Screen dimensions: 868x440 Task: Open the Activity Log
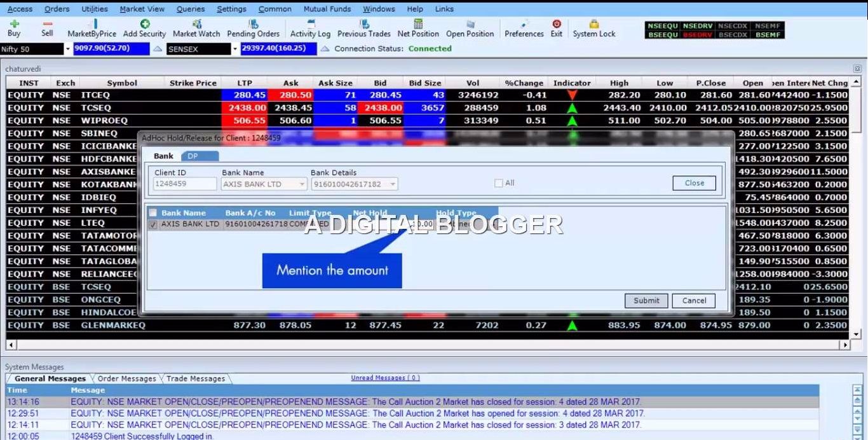point(310,28)
